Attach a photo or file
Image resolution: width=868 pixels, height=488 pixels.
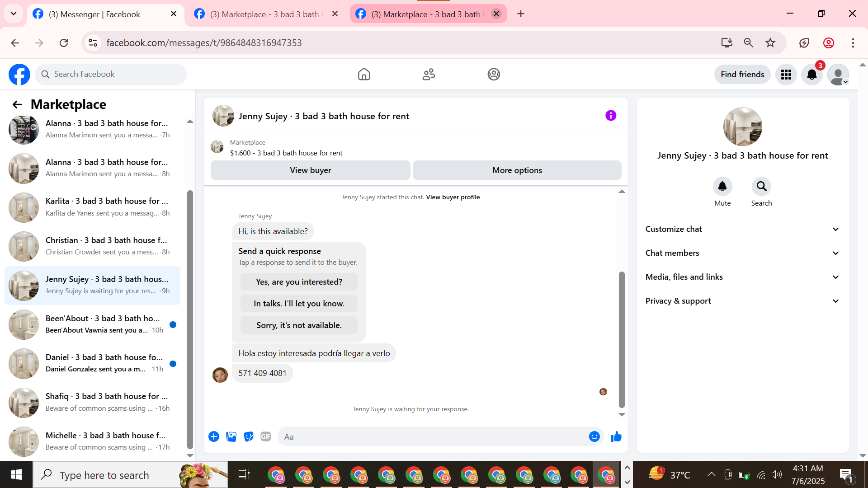pyautogui.click(x=231, y=436)
